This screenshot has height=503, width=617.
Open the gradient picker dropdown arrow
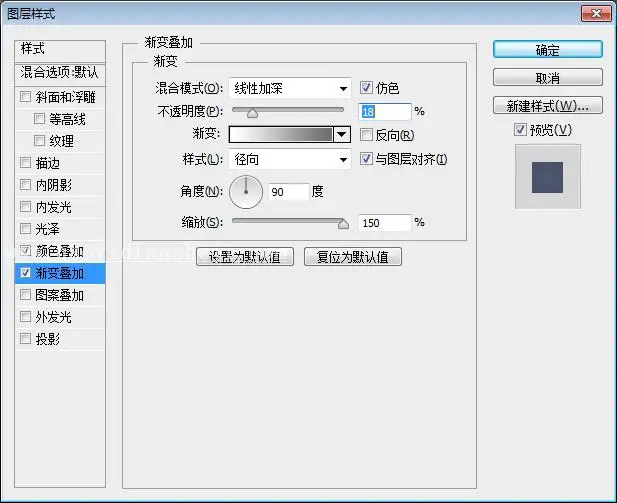click(342, 135)
